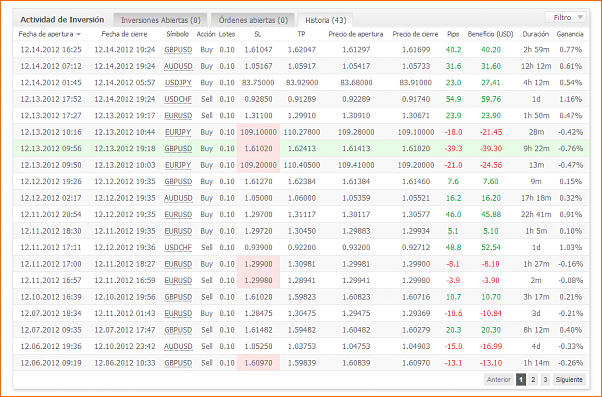Open USDCHF link opened 12.11.2012 17:11

(178, 248)
